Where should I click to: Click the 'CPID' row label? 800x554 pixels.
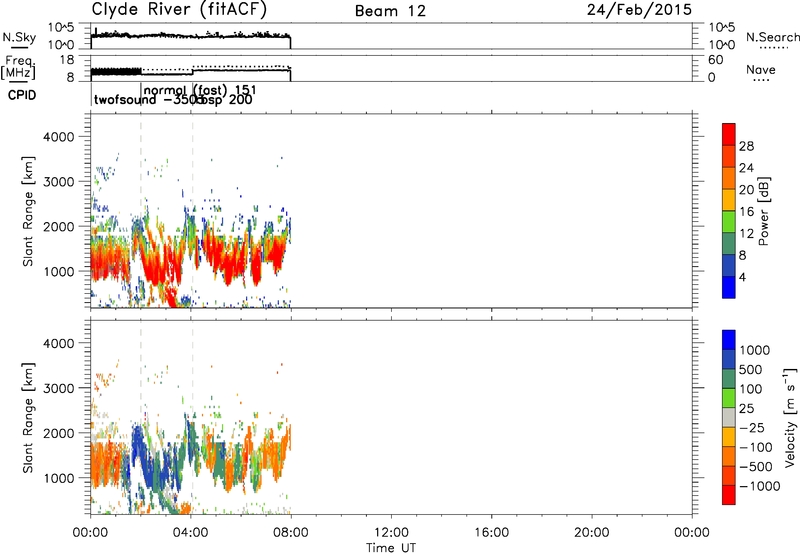(x=22, y=95)
